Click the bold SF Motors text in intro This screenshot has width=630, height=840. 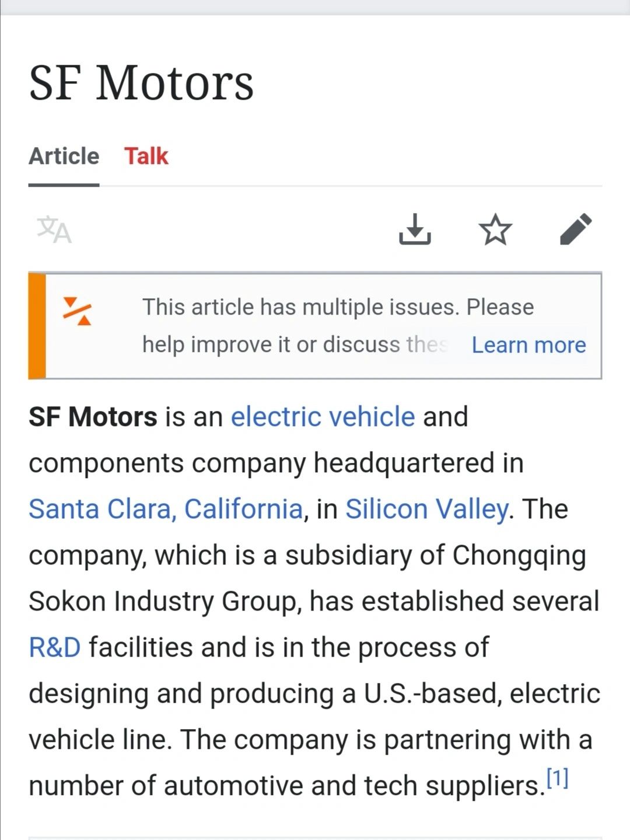pos(93,417)
